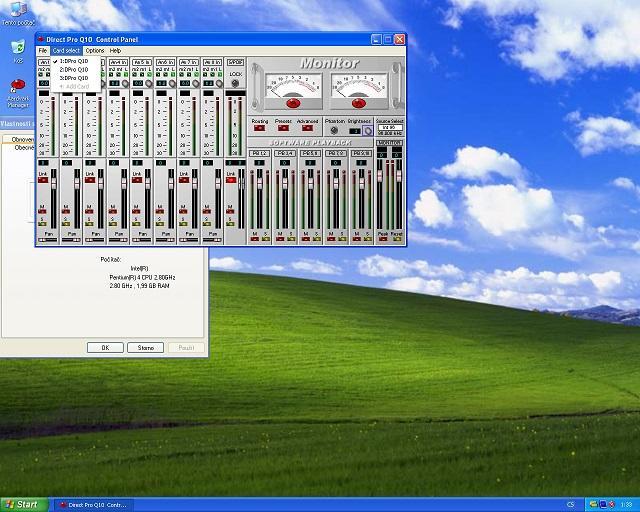Click the PB 5/6 playback fader handle
This screenshot has height=512, width=640.
[311, 183]
